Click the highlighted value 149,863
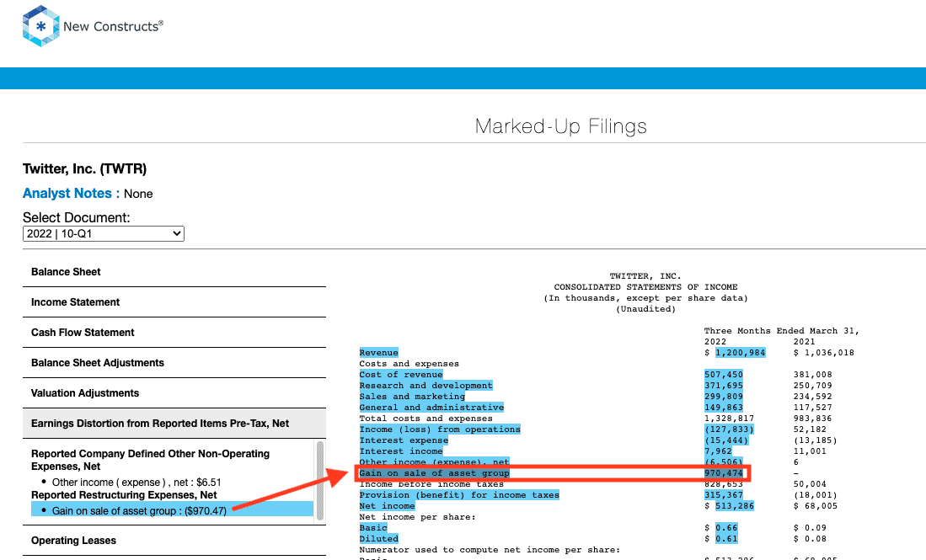 724,408
